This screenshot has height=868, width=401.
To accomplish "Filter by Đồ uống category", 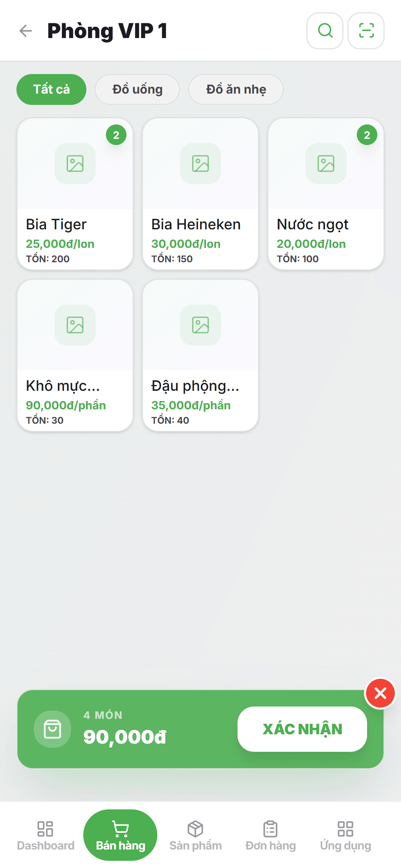I will tap(137, 89).
